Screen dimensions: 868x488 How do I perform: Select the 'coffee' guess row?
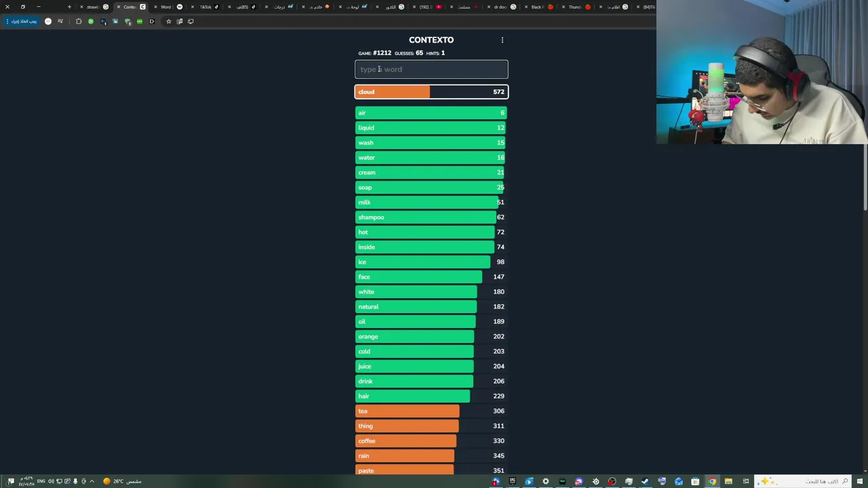(431, 441)
